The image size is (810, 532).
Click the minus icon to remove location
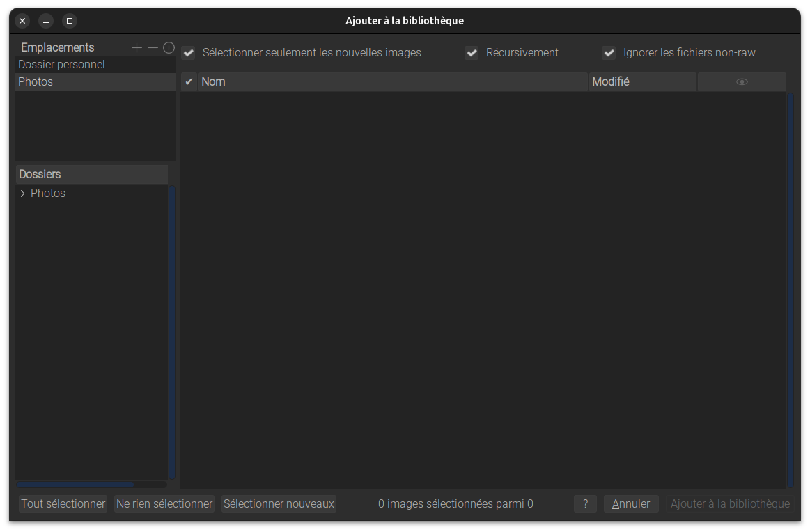click(153, 47)
